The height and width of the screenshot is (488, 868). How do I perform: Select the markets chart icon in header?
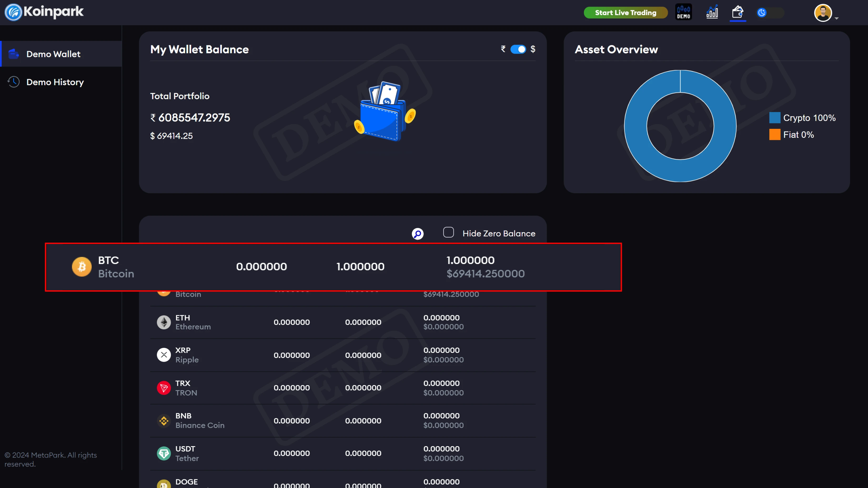click(x=712, y=12)
